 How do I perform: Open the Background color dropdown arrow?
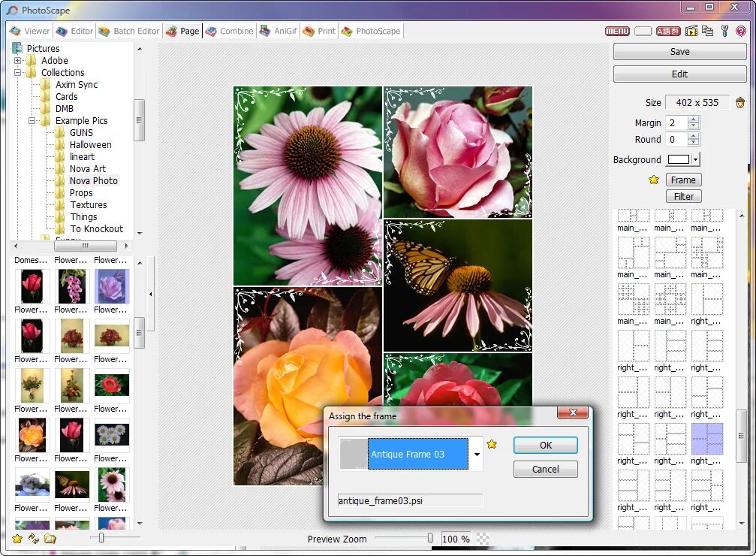pyautogui.click(x=695, y=159)
